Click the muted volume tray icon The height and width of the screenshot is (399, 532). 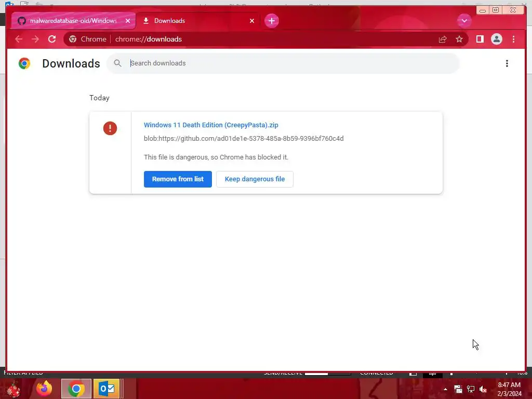pos(483,389)
